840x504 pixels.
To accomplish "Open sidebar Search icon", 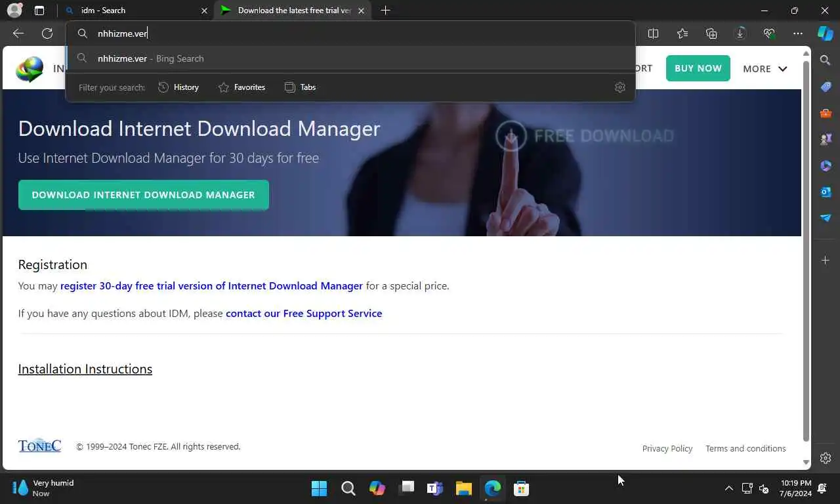I will click(826, 60).
